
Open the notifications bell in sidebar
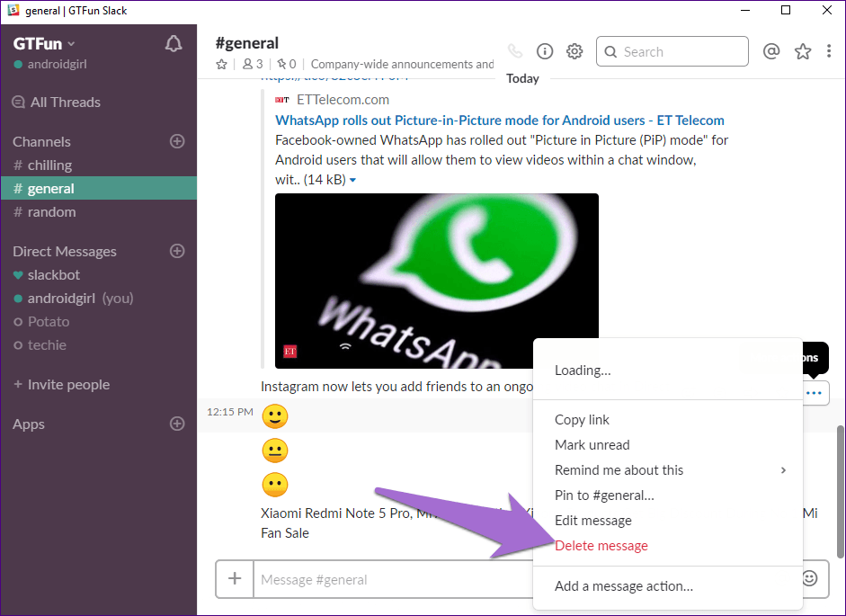pos(174,44)
